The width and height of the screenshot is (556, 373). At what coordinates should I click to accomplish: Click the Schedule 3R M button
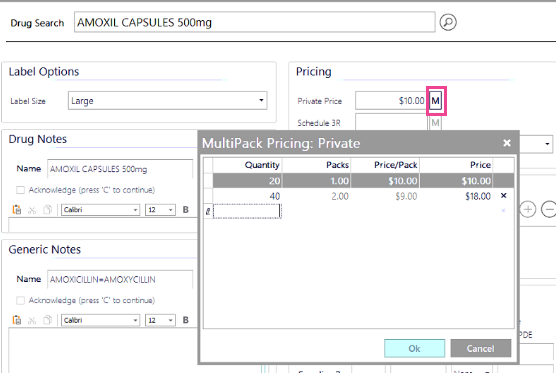[x=435, y=123]
